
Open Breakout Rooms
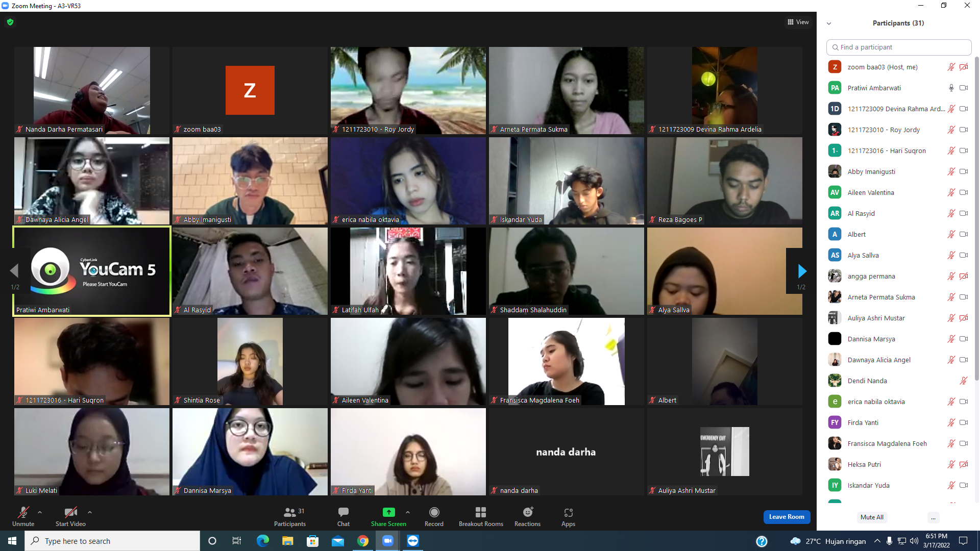click(481, 516)
